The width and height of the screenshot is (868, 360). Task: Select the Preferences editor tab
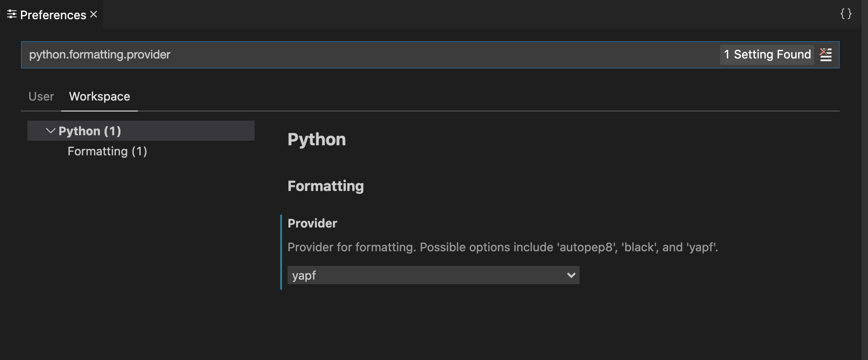click(x=52, y=15)
